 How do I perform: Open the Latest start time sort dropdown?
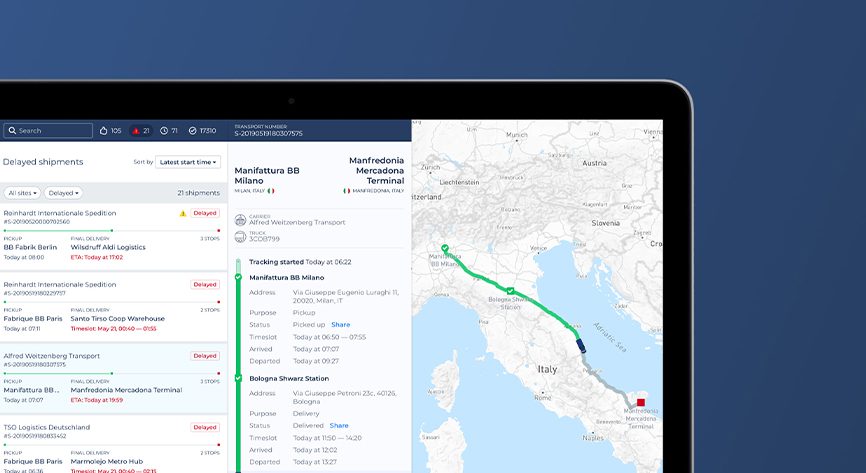tap(187, 162)
